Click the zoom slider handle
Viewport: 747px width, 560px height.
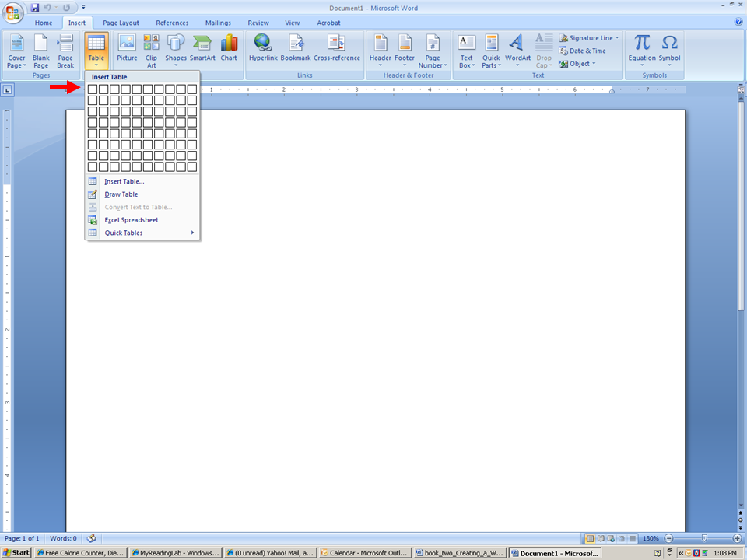(x=704, y=538)
